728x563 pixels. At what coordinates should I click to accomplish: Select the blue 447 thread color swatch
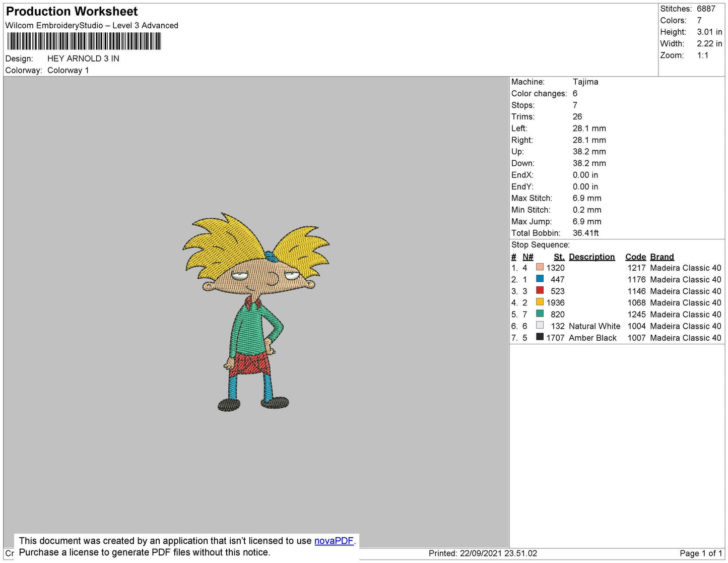pyautogui.click(x=540, y=279)
